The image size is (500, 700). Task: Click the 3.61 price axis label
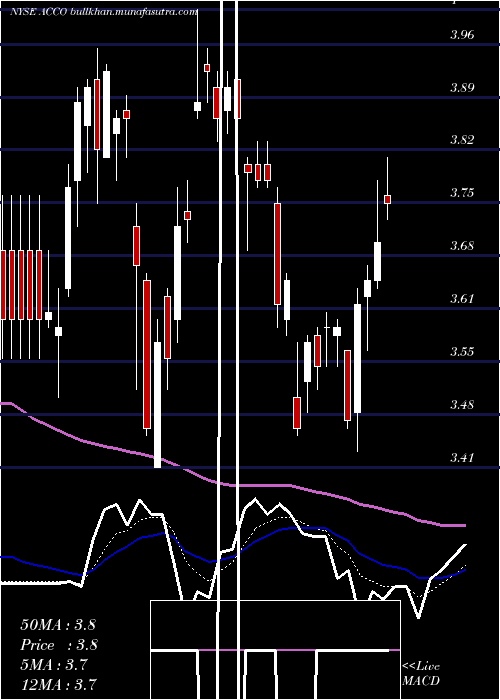click(x=462, y=299)
